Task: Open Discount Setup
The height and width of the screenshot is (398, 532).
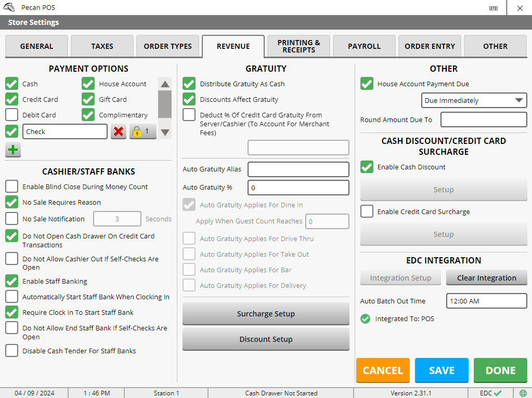Action: [x=266, y=339]
